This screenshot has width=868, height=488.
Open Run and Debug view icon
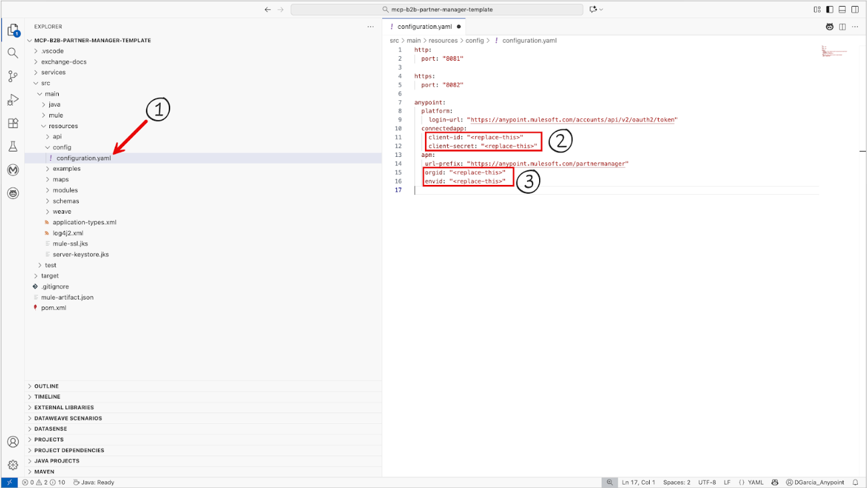[x=13, y=100]
